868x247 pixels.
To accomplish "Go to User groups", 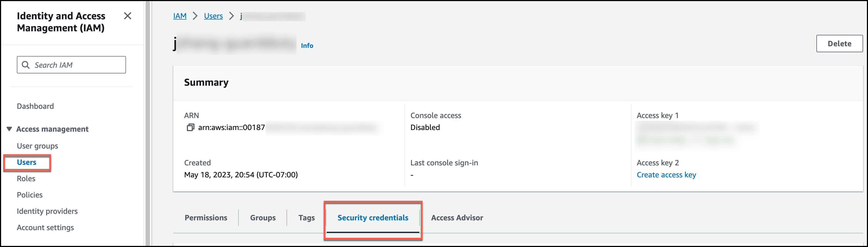I will (x=37, y=146).
